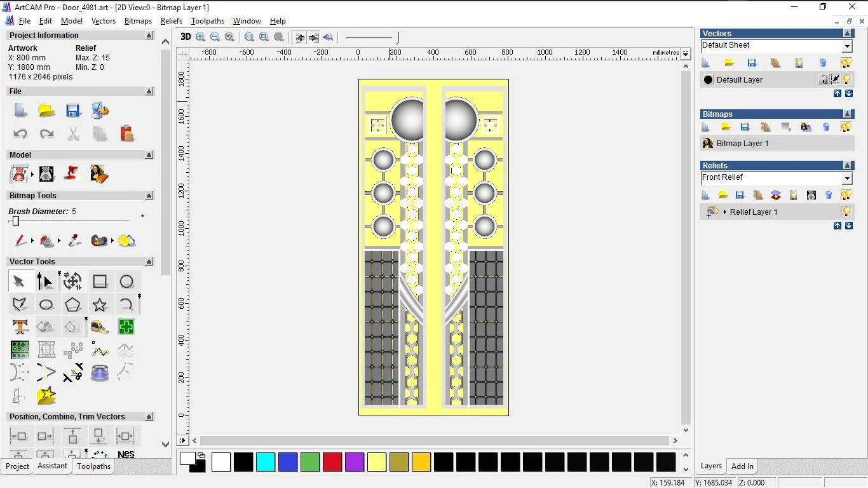Expand Relief Layer 1 tree arrow
The width and height of the screenshot is (868, 488).
tap(724, 212)
